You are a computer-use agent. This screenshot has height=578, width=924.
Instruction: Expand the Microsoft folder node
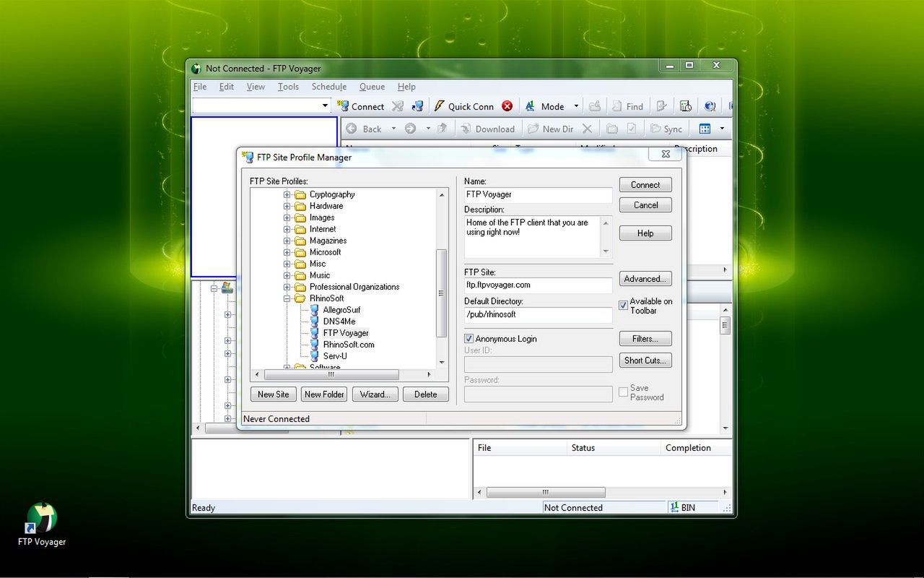pos(287,252)
